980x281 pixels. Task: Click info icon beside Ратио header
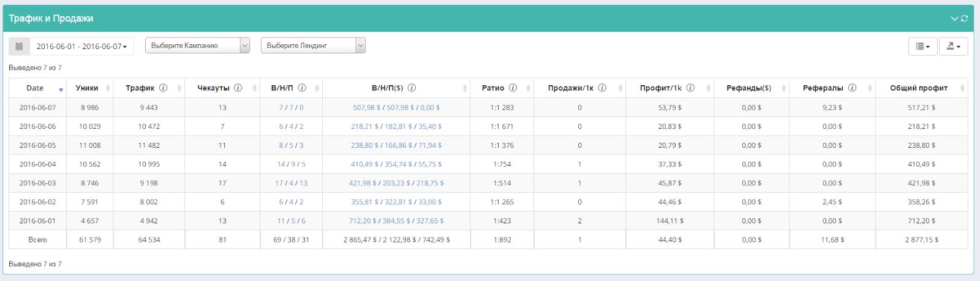pos(513,88)
